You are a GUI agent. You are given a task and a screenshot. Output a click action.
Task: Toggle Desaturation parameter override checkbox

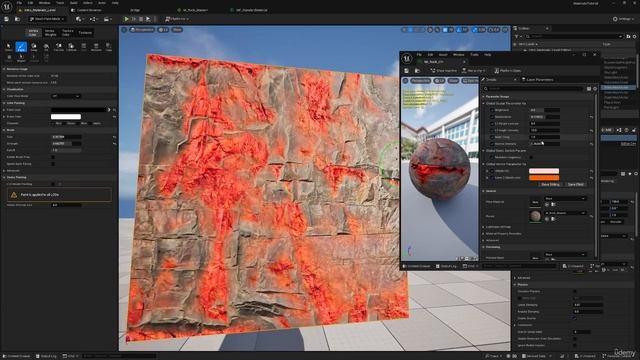point(492,117)
